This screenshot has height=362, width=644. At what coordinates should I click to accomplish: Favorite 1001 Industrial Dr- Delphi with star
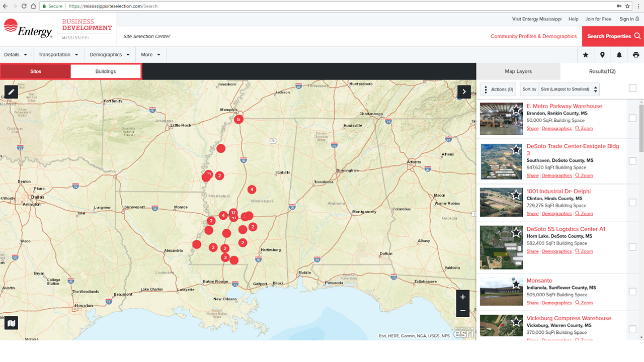pyautogui.click(x=516, y=195)
